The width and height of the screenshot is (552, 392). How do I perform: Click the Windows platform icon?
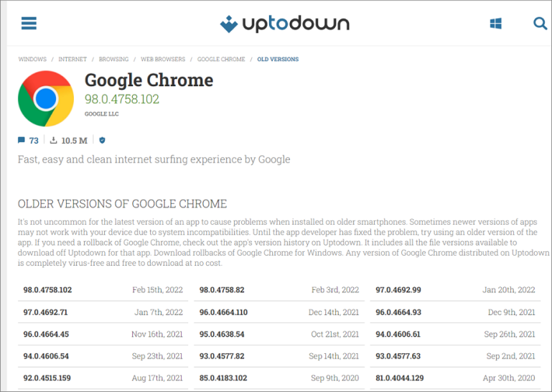[x=495, y=24]
